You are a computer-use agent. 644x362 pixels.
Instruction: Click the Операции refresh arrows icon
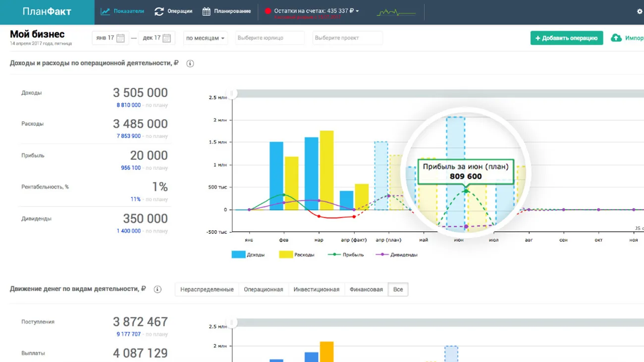coord(159,11)
